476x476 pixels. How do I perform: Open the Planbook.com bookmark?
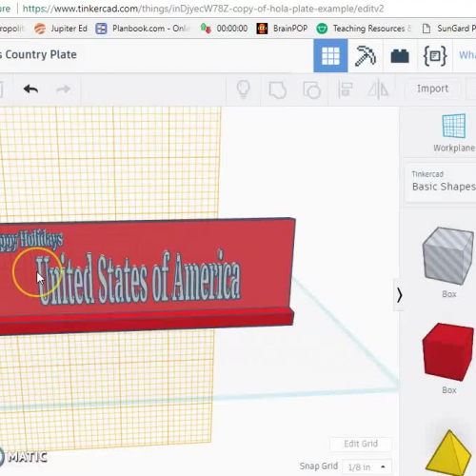click(x=143, y=29)
